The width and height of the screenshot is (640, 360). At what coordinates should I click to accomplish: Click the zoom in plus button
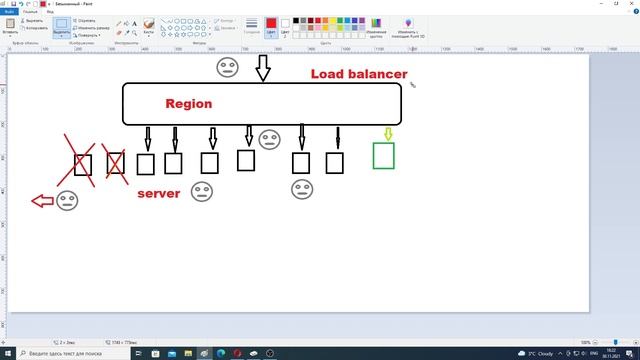coord(636,342)
